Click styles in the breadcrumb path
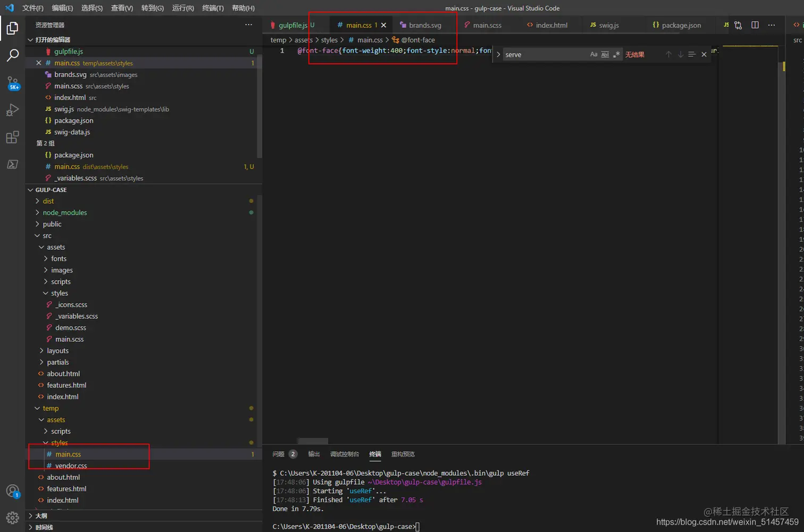This screenshot has height=532, width=804. (x=329, y=40)
